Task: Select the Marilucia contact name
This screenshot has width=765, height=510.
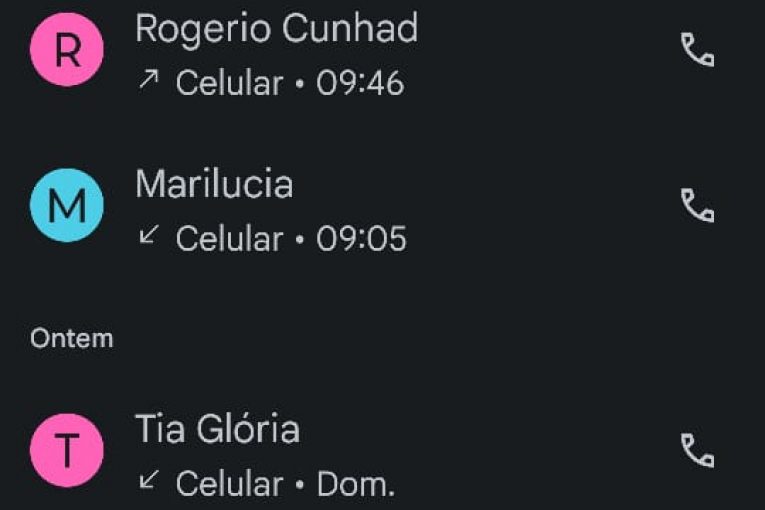Action: pos(214,184)
